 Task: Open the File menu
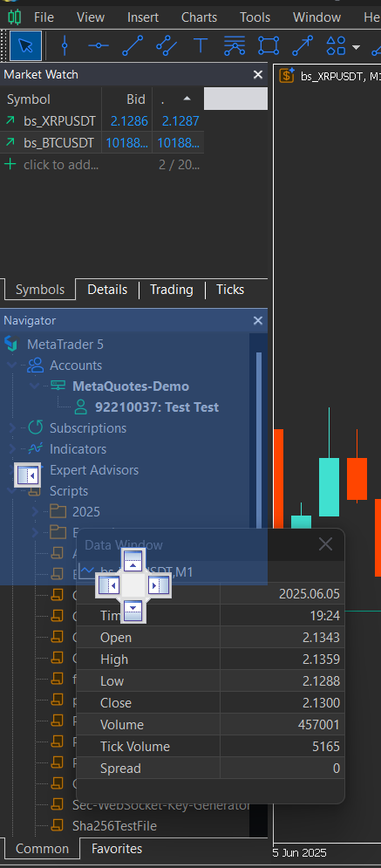(x=44, y=17)
